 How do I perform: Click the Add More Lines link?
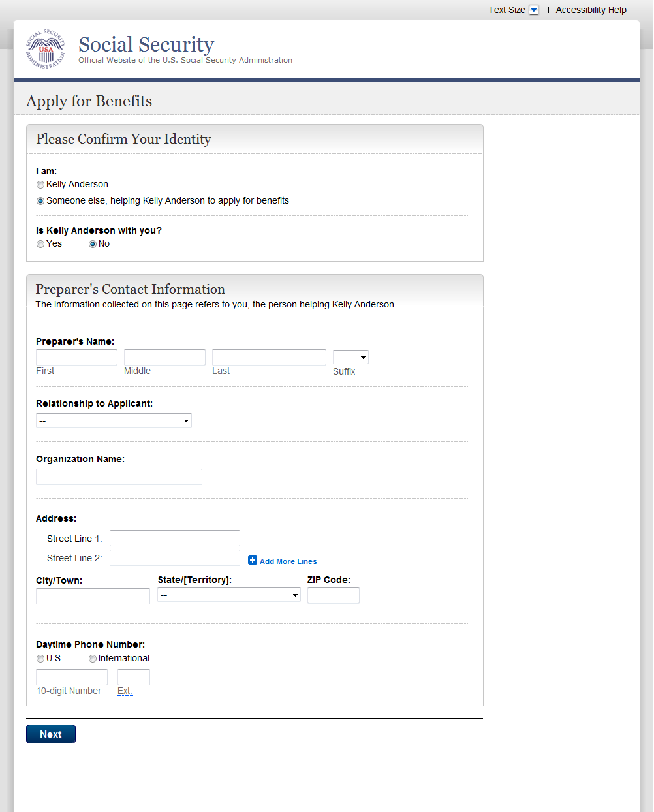click(288, 561)
